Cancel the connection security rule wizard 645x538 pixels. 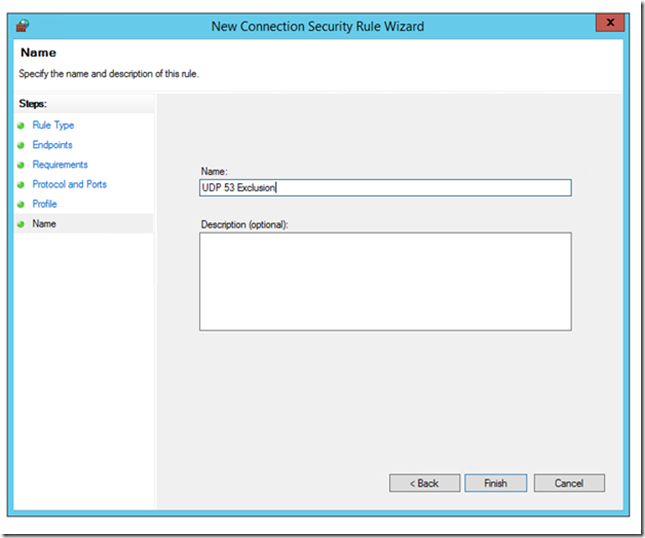point(569,483)
